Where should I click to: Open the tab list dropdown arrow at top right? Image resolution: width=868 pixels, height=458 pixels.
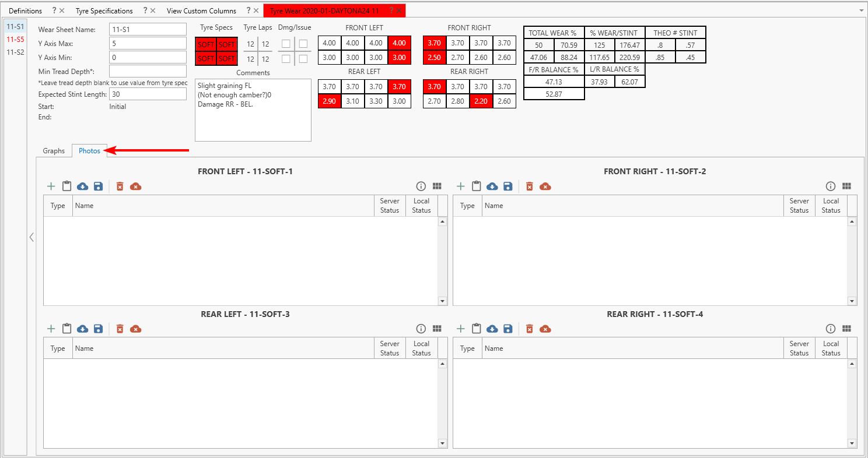[861, 10]
